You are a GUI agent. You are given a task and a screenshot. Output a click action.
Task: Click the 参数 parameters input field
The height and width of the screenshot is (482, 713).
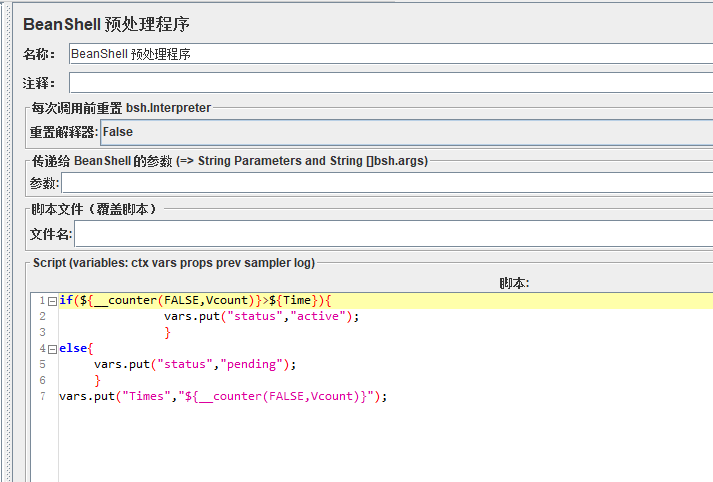pos(387,183)
